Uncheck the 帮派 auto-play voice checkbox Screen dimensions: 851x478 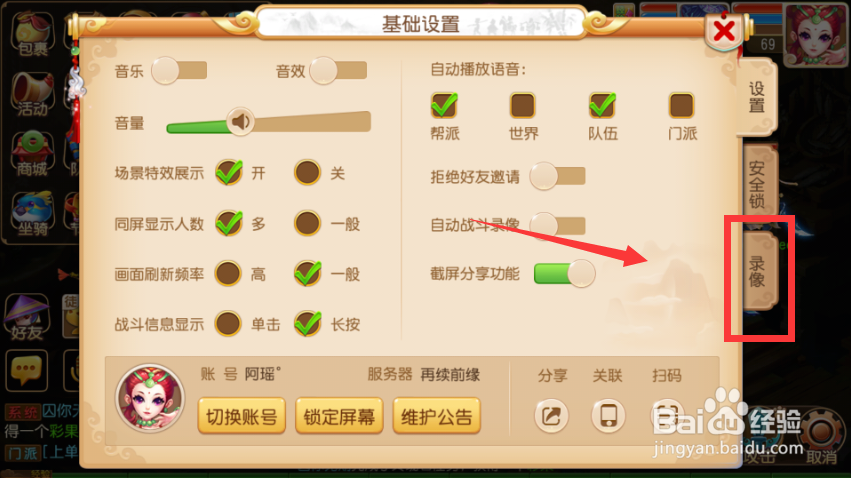coord(444,105)
